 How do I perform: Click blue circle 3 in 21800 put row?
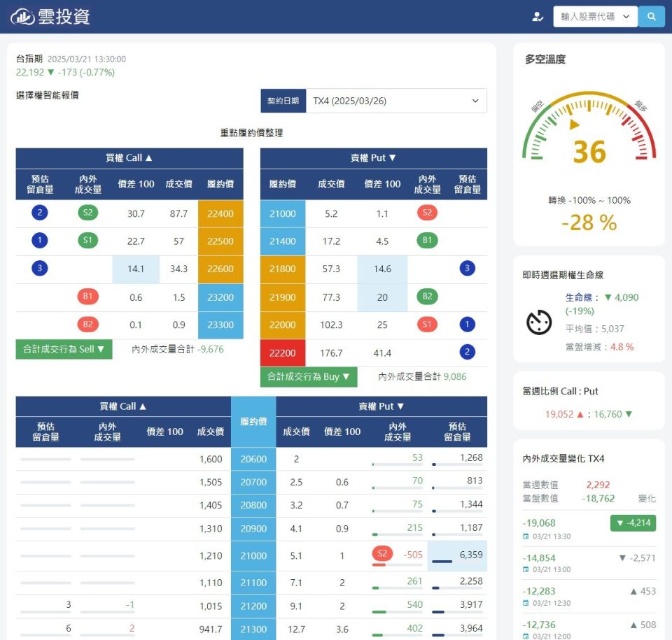coord(468,269)
